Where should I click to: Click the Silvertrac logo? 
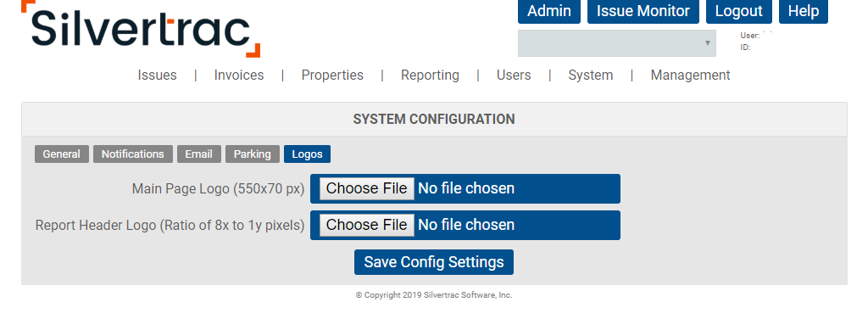click(x=141, y=29)
